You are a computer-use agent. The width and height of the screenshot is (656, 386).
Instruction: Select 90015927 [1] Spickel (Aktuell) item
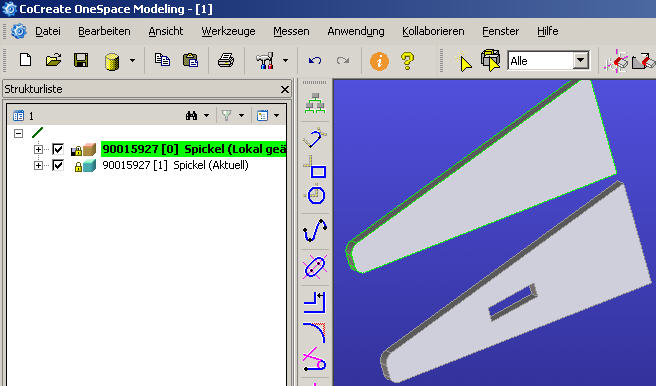175,165
